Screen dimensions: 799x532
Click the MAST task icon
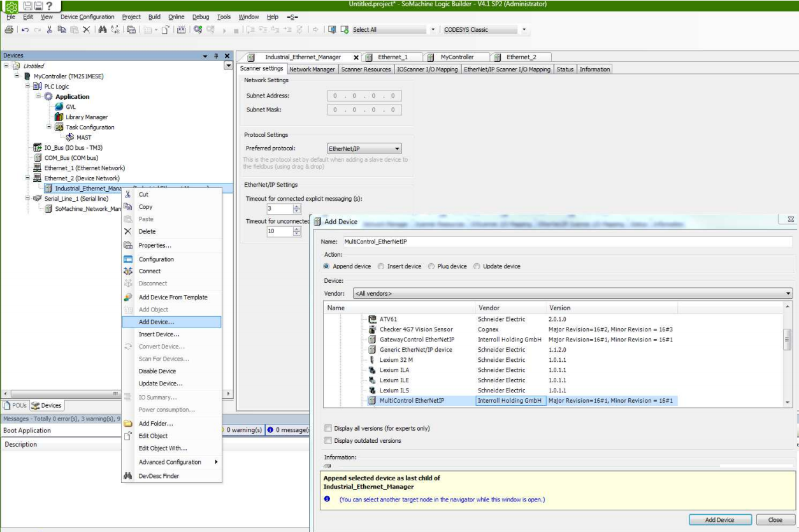coord(70,138)
